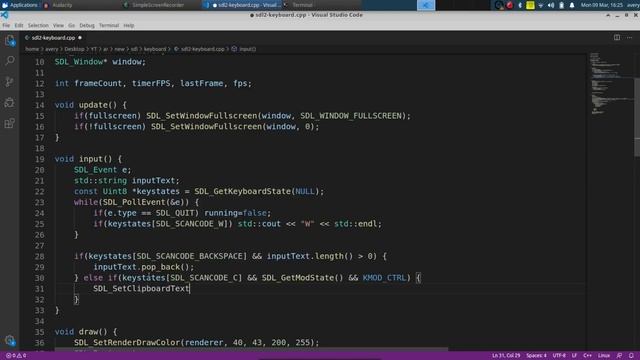640x360 pixels.
Task: Open the Manage gear at the activity bar bottom
Action: (10, 340)
